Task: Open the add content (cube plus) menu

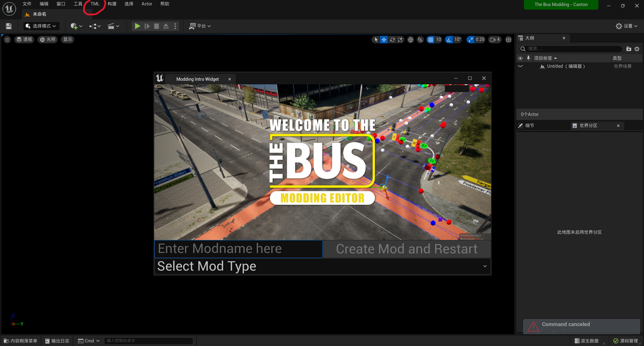Action: pyautogui.click(x=76, y=26)
